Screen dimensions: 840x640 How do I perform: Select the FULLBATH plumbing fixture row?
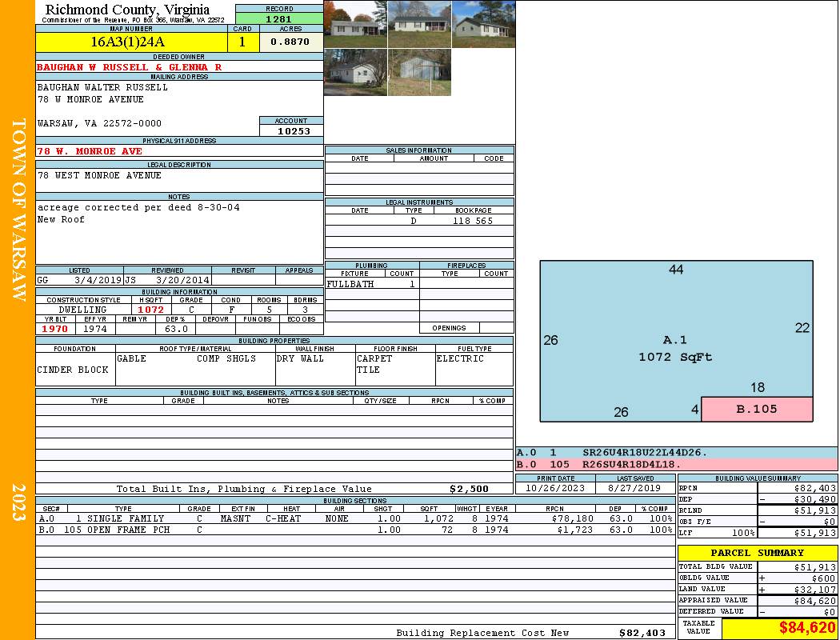[x=372, y=284]
